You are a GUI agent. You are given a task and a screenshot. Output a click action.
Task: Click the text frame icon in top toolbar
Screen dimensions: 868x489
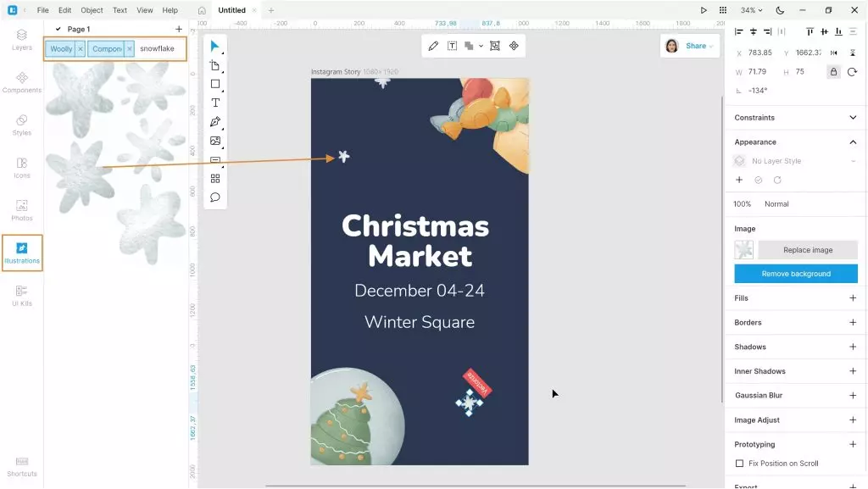click(x=453, y=46)
